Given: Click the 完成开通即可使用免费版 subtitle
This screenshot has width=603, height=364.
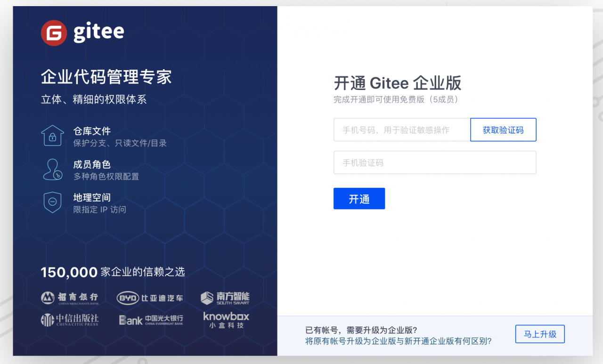Looking at the screenshot, I should [x=396, y=100].
